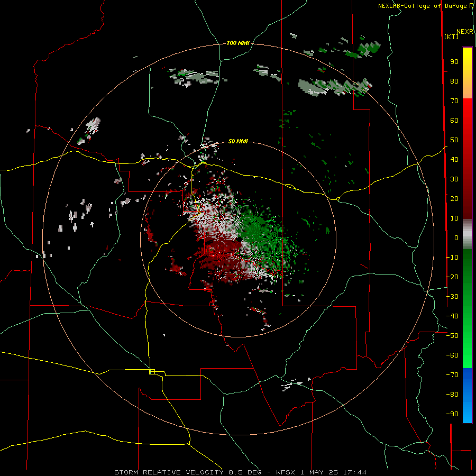The width and height of the screenshot is (476, 476).
Task: Select the 50 value on velocity scale
Action: coord(454,140)
